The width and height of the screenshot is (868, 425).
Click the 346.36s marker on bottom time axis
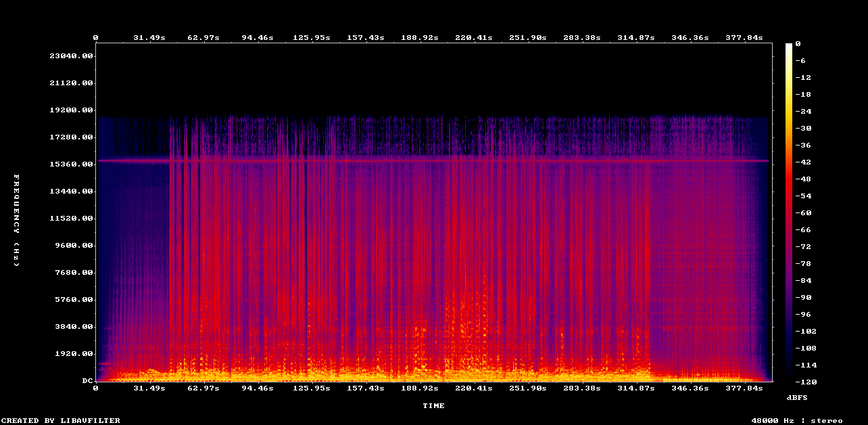pyautogui.click(x=690, y=388)
